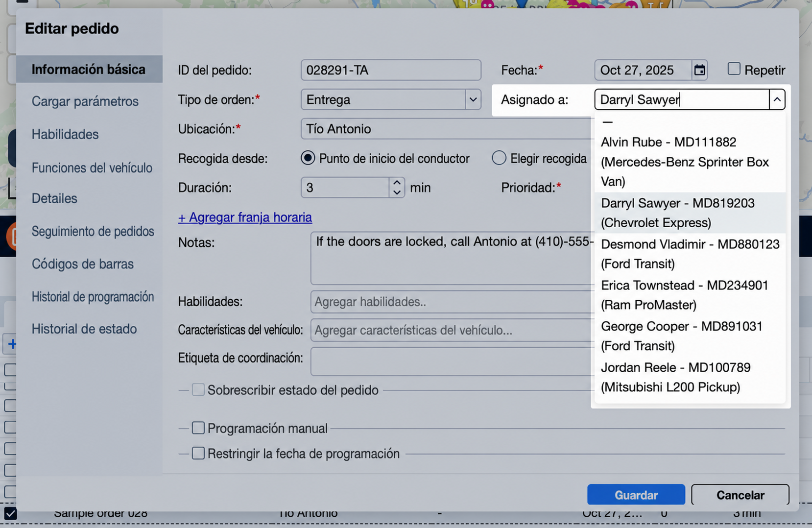The image size is (812, 528).
Task: Click the Agregar habilidades field
Action: (x=452, y=302)
